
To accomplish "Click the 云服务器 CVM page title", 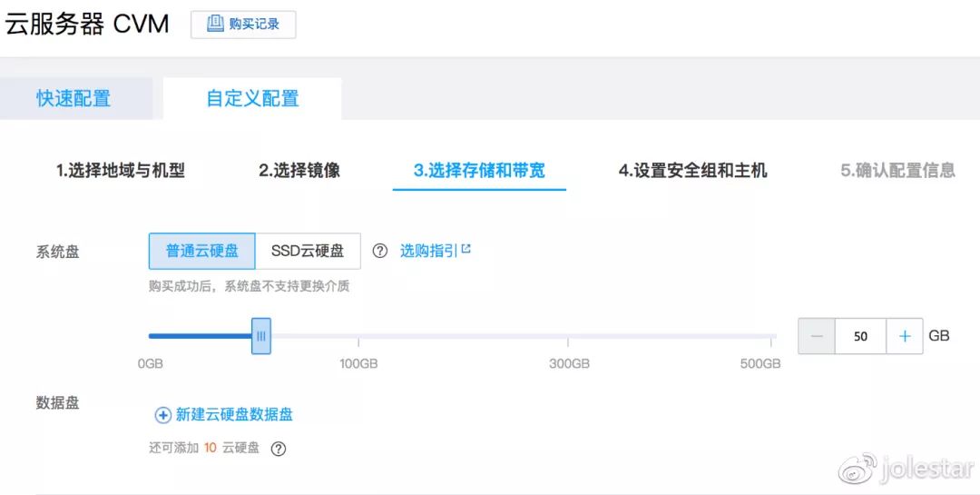I will [87, 25].
